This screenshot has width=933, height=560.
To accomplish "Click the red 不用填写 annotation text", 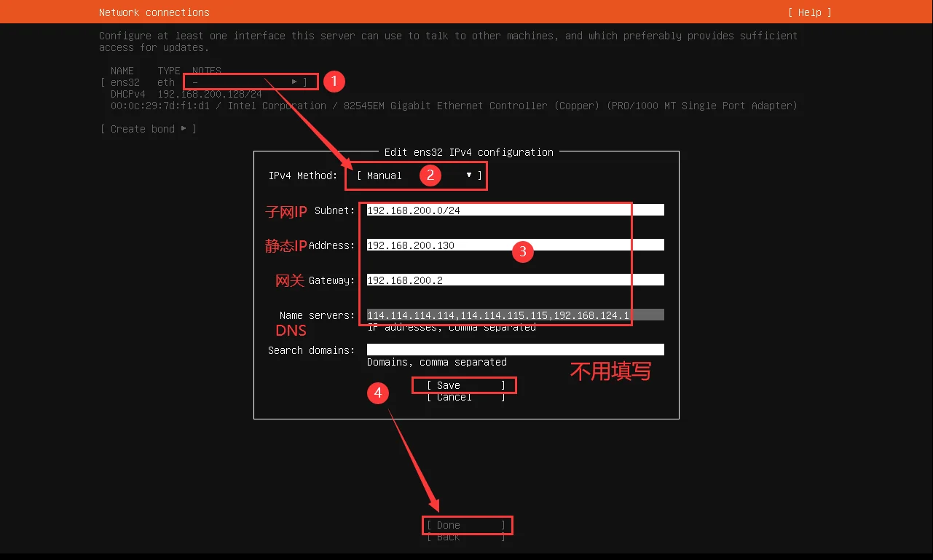I will (x=610, y=371).
